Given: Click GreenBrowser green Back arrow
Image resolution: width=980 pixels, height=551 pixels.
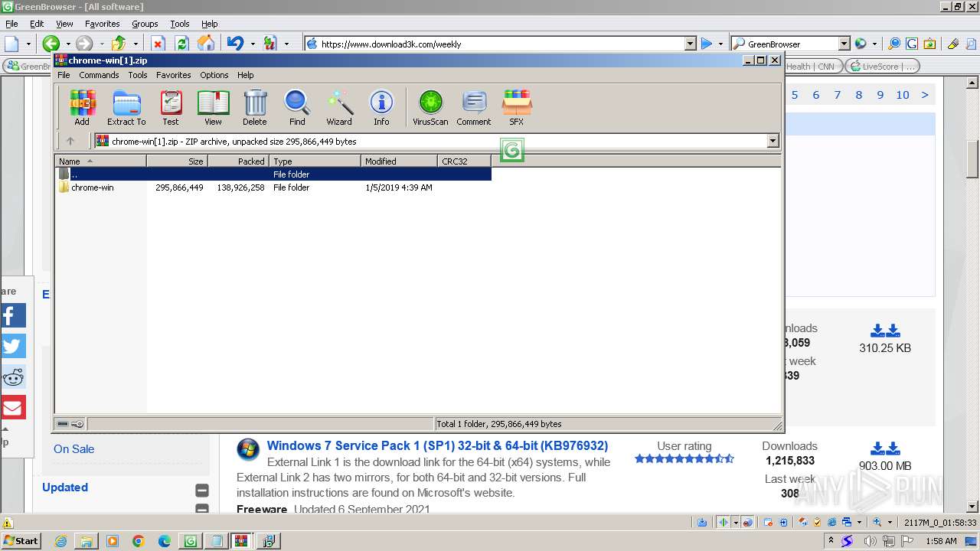Looking at the screenshot, I should pos(51,44).
